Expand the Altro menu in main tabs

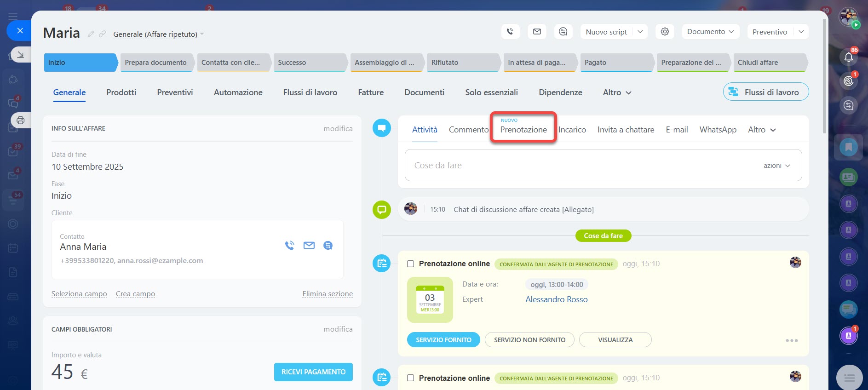pos(617,92)
